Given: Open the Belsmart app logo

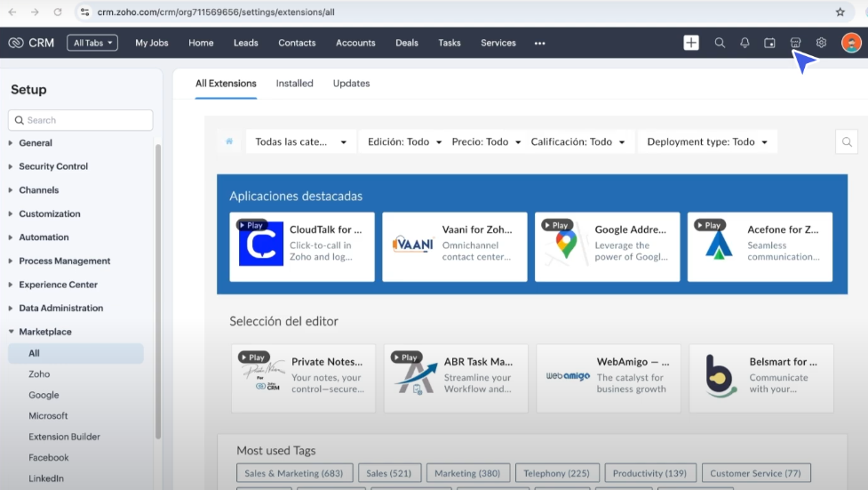Looking at the screenshot, I should tap(721, 376).
